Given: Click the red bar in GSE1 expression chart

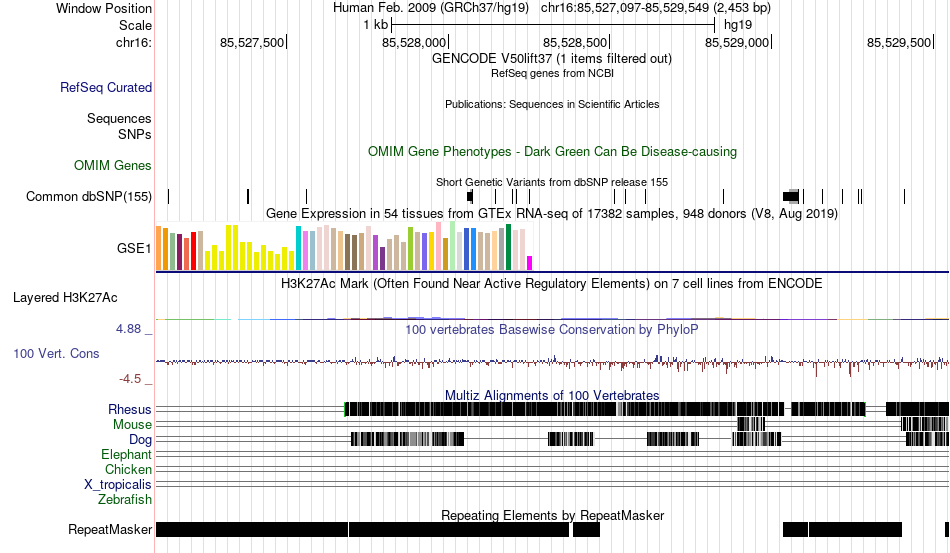Looking at the screenshot, I should [x=194, y=251].
